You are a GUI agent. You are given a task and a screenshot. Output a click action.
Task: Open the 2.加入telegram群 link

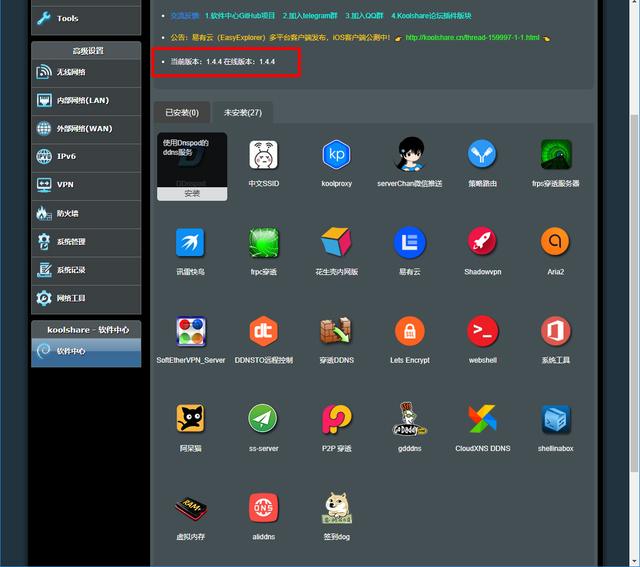click(310, 16)
